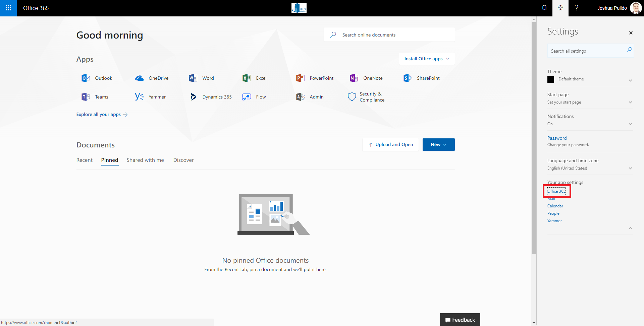The height and width of the screenshot is (326, 644).
Task: Open the Outlook app icon
Action: click(86, 78)
